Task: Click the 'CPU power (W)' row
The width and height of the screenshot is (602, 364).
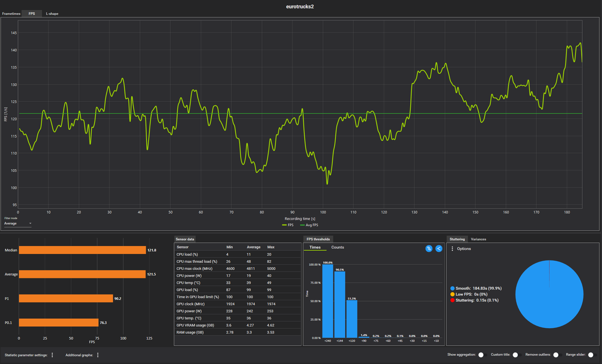Action: [238, 275]
